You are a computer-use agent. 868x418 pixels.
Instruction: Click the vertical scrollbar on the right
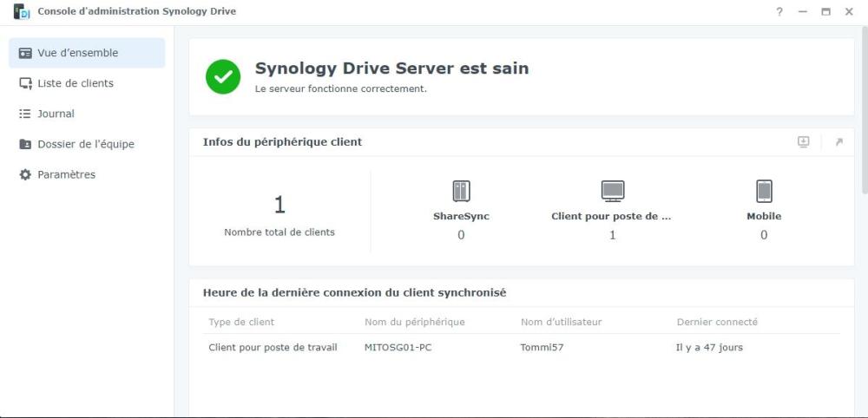[865, 111]
